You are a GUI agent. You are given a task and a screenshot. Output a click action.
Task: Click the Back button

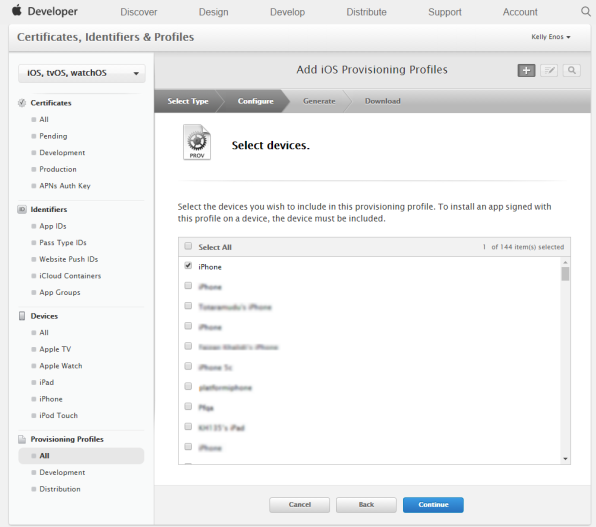[x=366, y=505]
